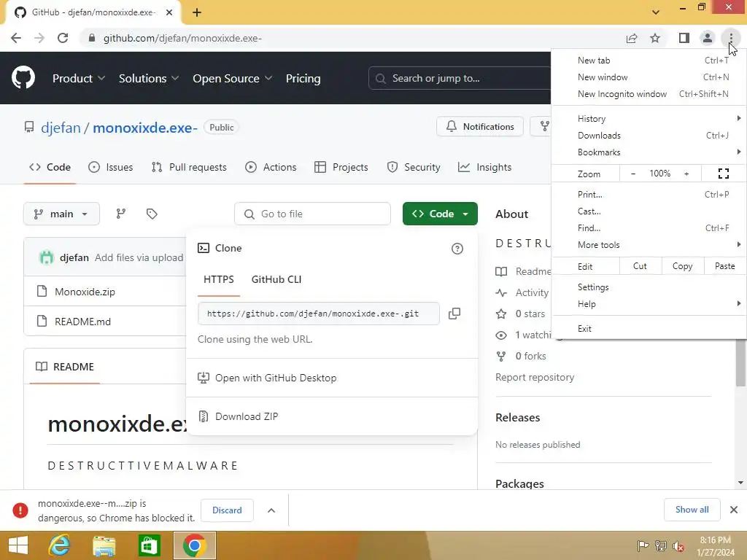Select the HTTPS clone tab

(x=219, y=279)
